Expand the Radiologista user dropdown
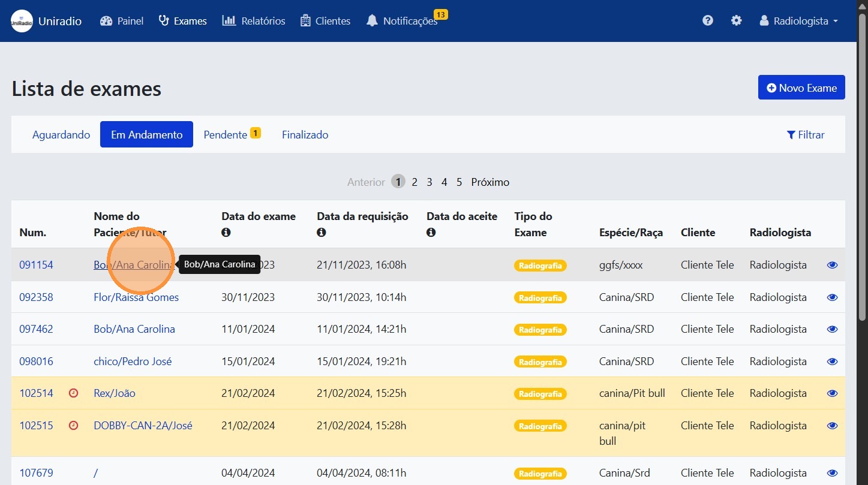Screen dimensions: 868x485 (798, 21)
